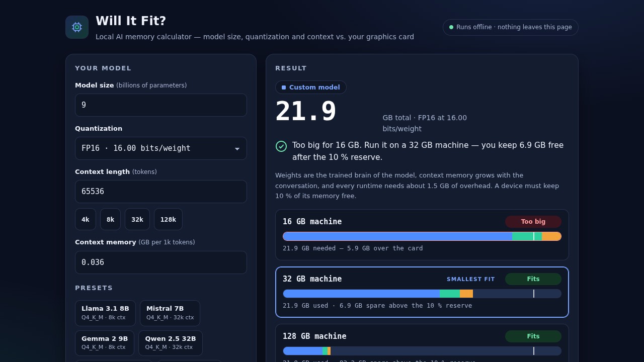
Task: Select the 32k context shortcut
Action: pos(137,219)
